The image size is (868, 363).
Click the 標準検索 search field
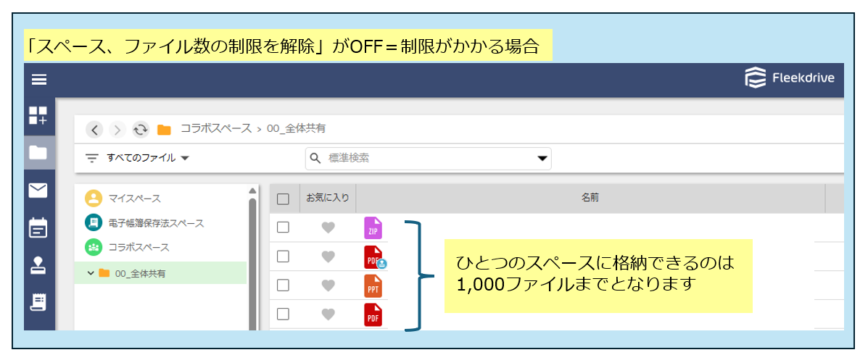(421, 158)
